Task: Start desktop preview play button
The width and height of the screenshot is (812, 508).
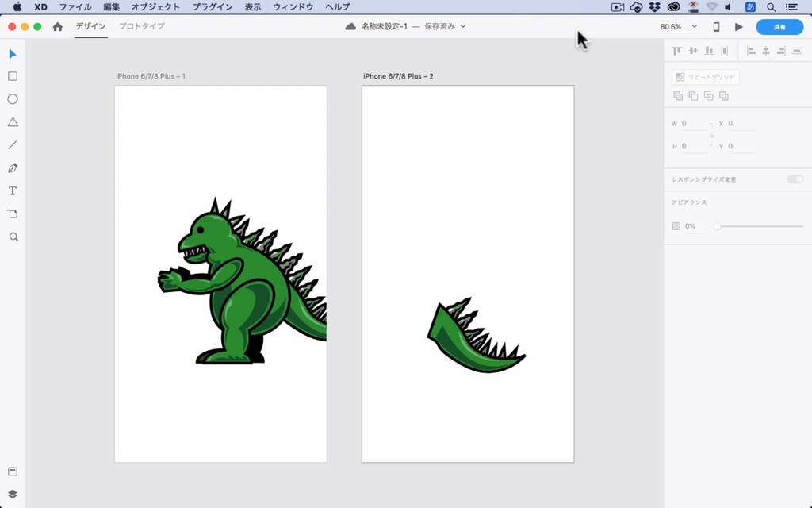Action: tap(739, 26)
